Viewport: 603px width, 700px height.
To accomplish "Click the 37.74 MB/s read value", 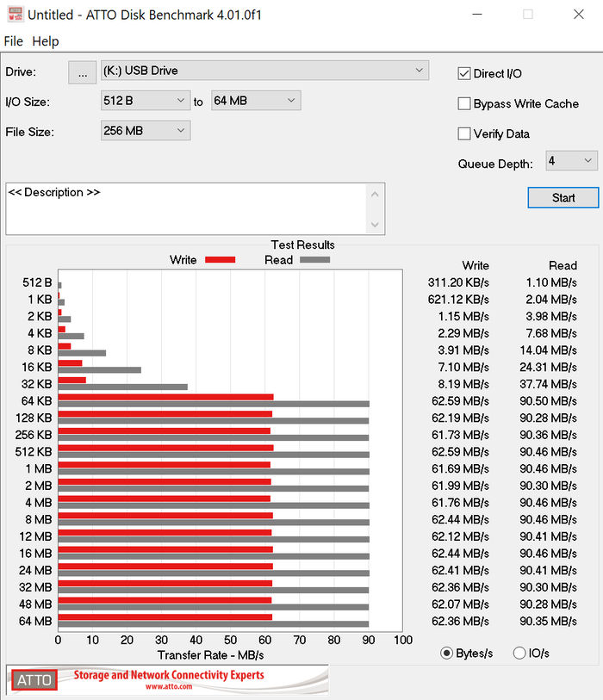I will pyautogui.click(x=548, y=384).
